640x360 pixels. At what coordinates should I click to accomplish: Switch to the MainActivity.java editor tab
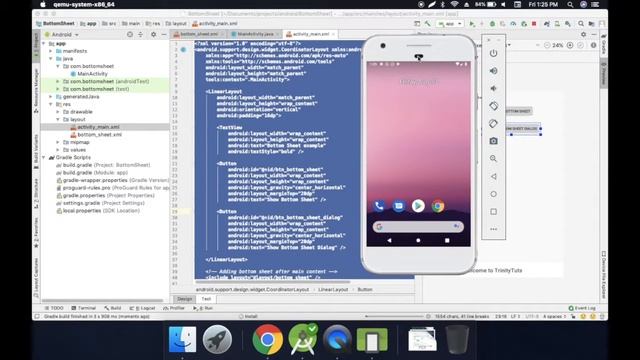click(x=256, y=34)
